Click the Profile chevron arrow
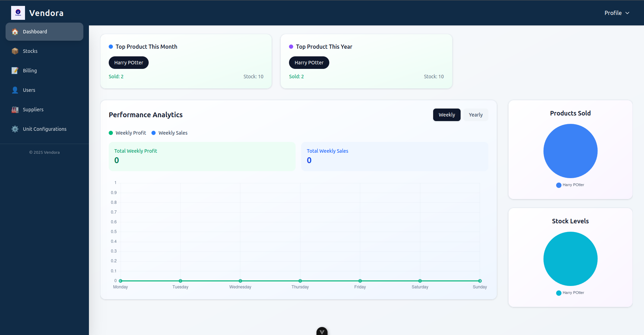The height and width of the screenshot is (335, 644). [x=627, y=13]
